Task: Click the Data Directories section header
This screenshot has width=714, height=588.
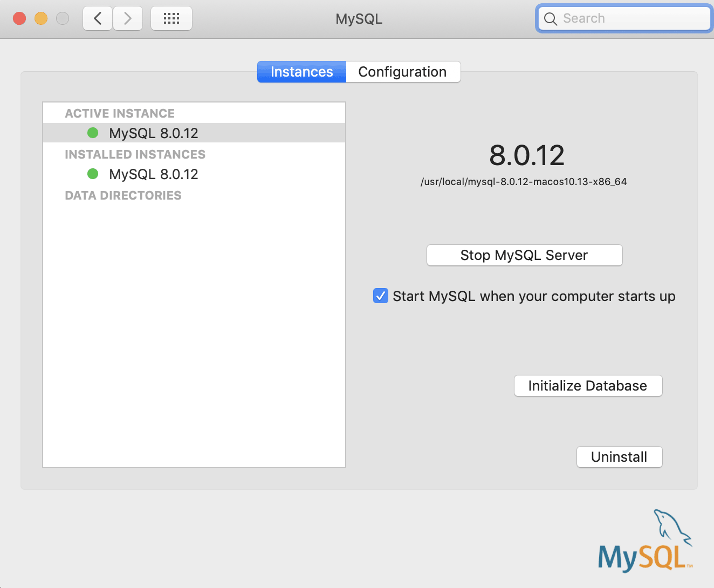Action: click(123, 195)
